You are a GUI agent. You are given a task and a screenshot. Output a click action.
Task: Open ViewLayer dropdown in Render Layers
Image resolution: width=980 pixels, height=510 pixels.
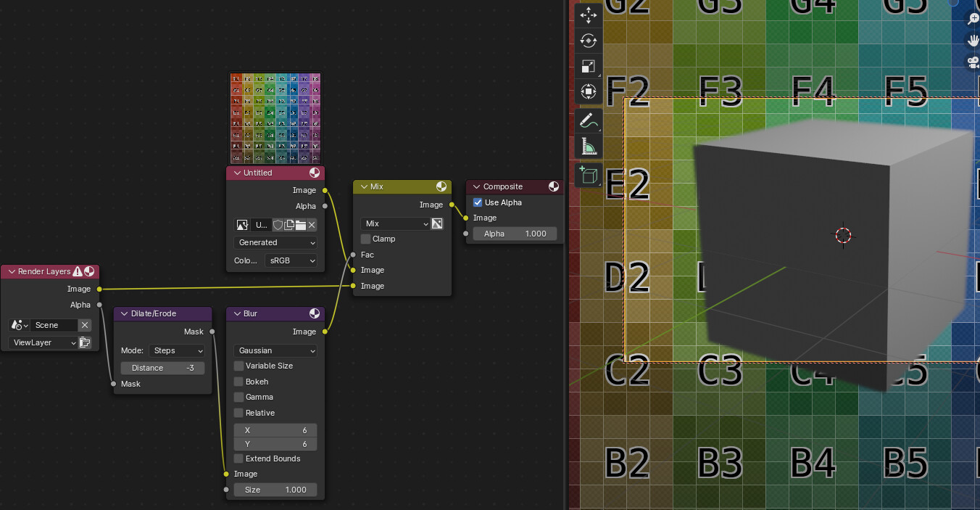(43, 342)
